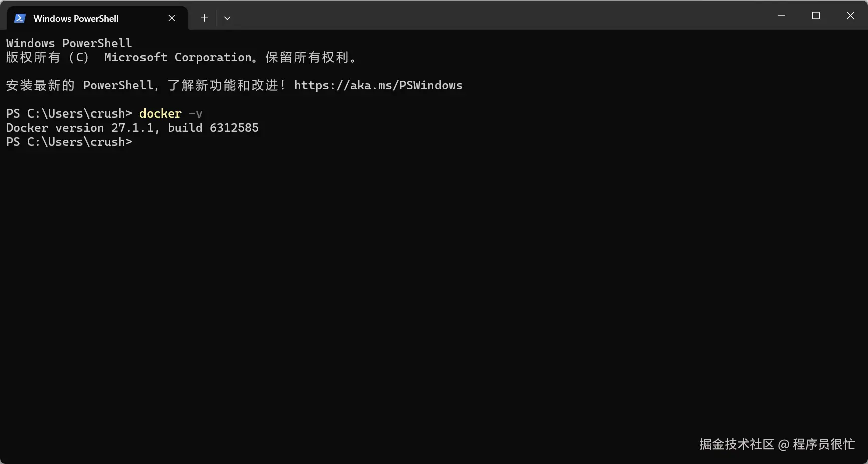Open the https://aka.ms/PSWindows link
The width and height of the screenshot is (868, 464).
pyautogui.click(x=378, y=85)
